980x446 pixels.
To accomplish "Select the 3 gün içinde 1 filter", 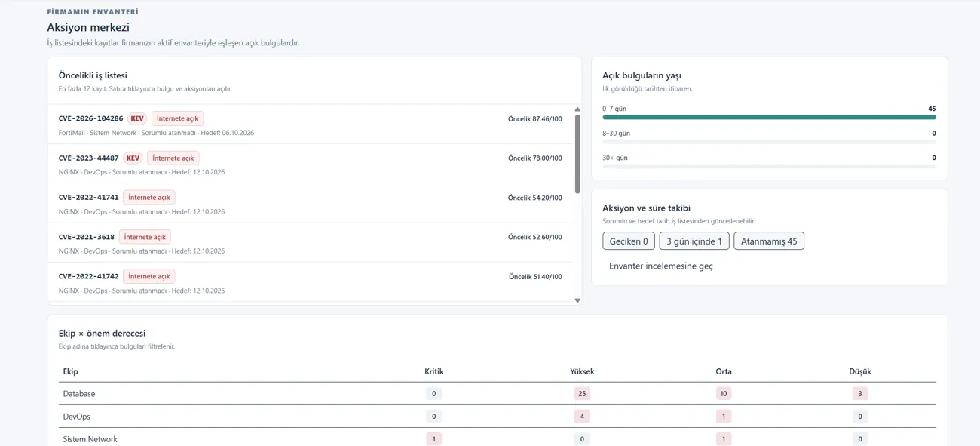I will pos(694,241).
